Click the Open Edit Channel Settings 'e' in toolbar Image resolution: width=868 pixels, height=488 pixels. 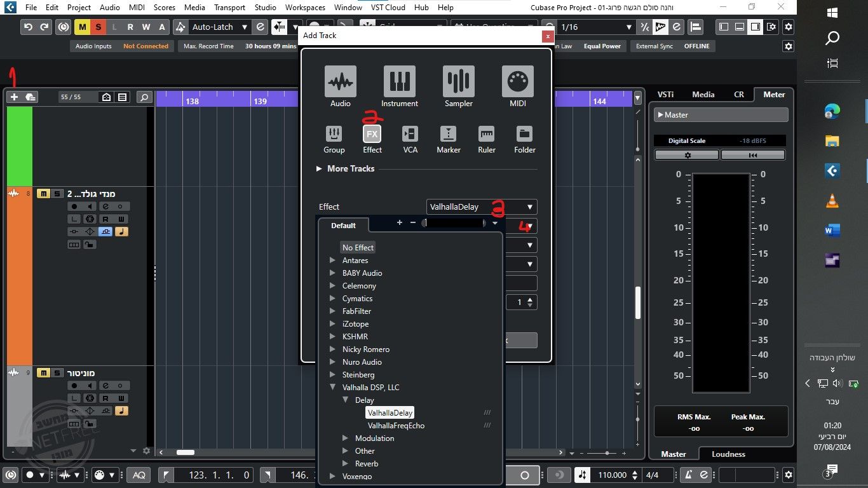coord(260,27)
